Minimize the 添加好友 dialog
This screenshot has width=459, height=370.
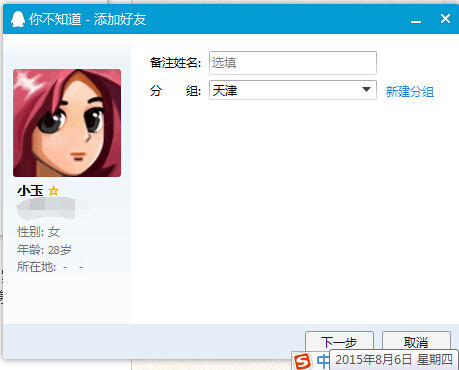click(416, 19)
